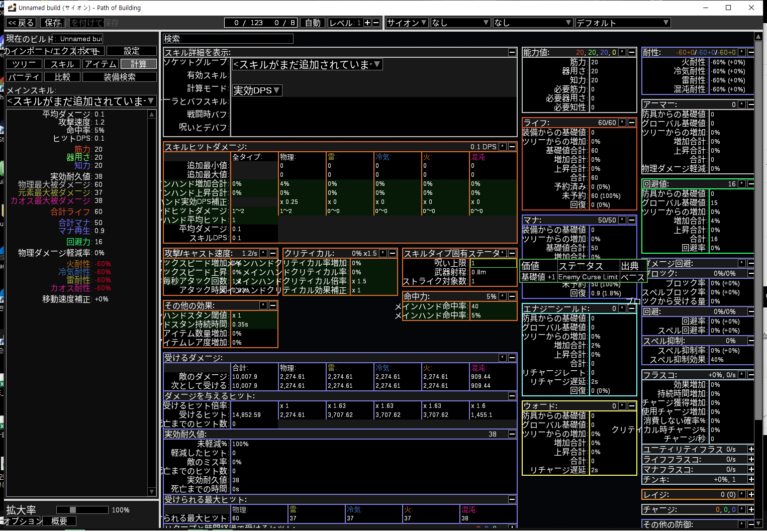Click the caret button in エナジーシールド header
The height and width of the screenshot is (532, 767).
623,308
